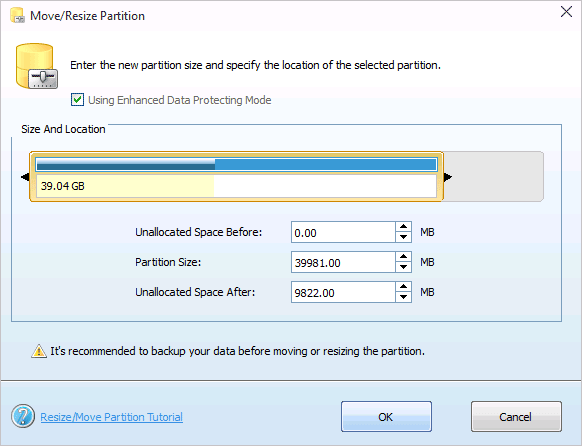Increase Unallocated Space Before with up arrow
Screen dimensions: 582x446
(403, 227)
